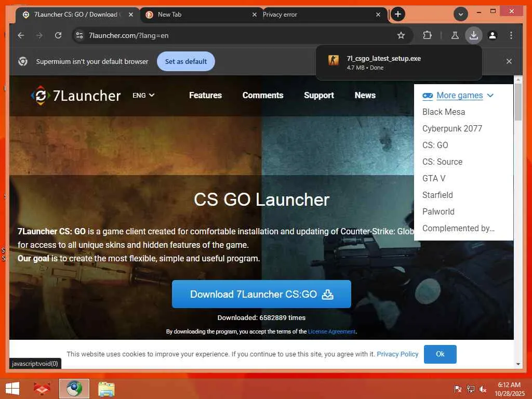Choose CS: Source from games list

click(x=442, y=162)
